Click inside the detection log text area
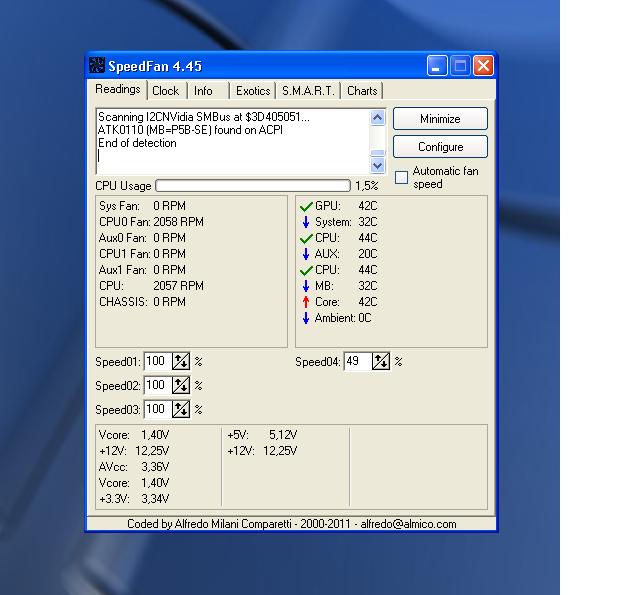640x595 pixels. coord(233,141)
